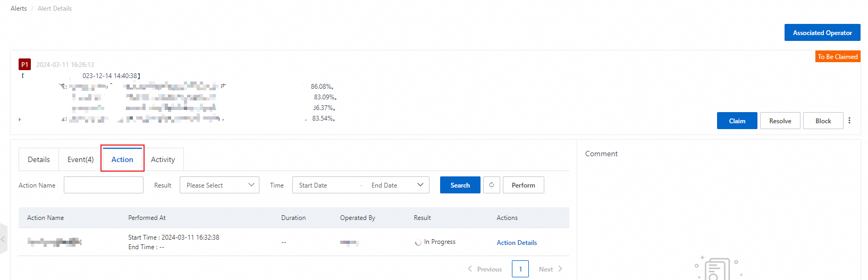Open the Time date range picker arrow

(x=420, y=185)
